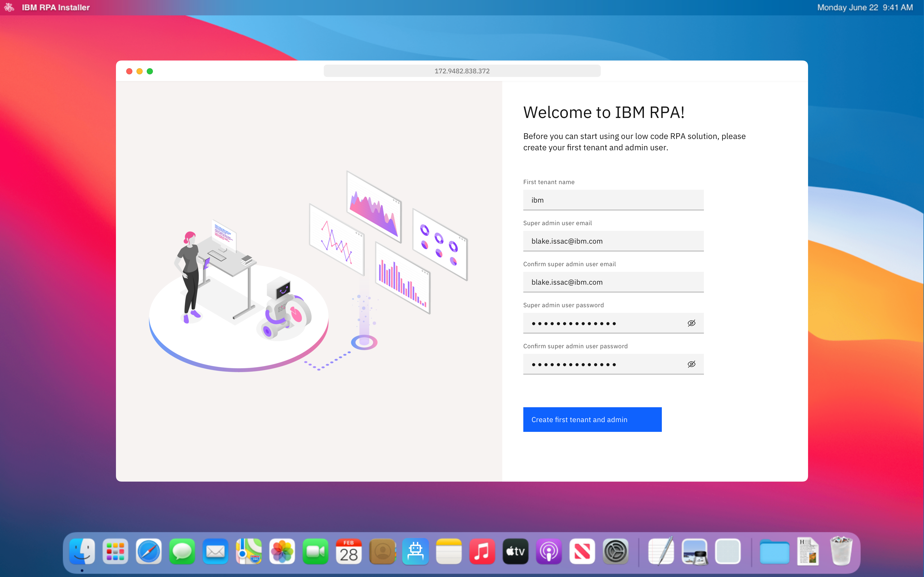Click the date and time in menu bar
This screenshot has height=577, width=924.
point(865,7)
